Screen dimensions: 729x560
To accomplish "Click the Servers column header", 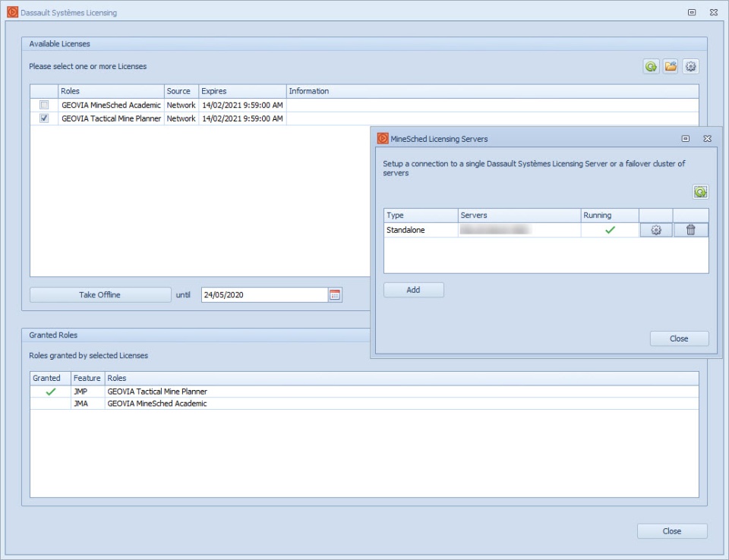I will pos(519,216).
